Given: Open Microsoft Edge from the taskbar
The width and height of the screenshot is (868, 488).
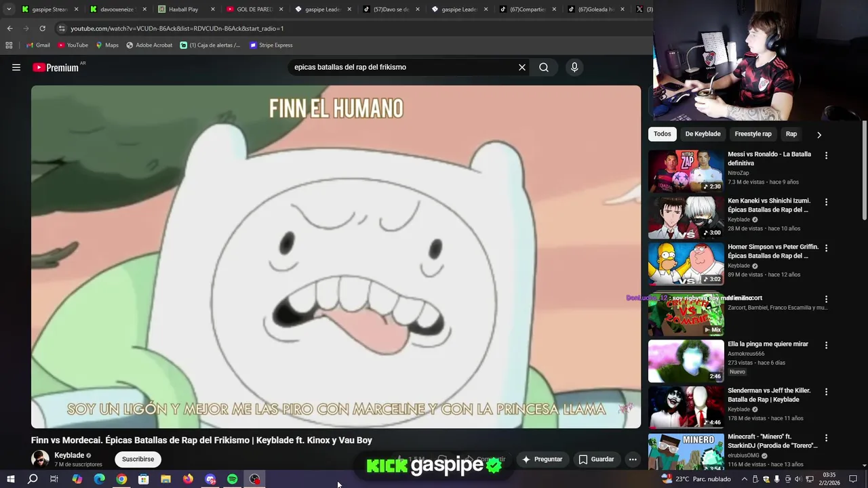Looking at the screenshot, I should [x=99, y=479].
